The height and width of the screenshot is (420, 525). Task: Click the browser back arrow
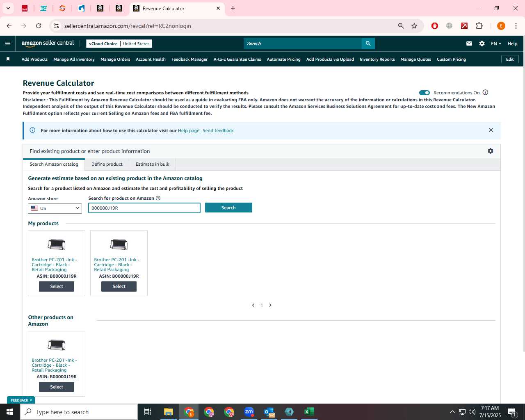[x=9, y=26]
